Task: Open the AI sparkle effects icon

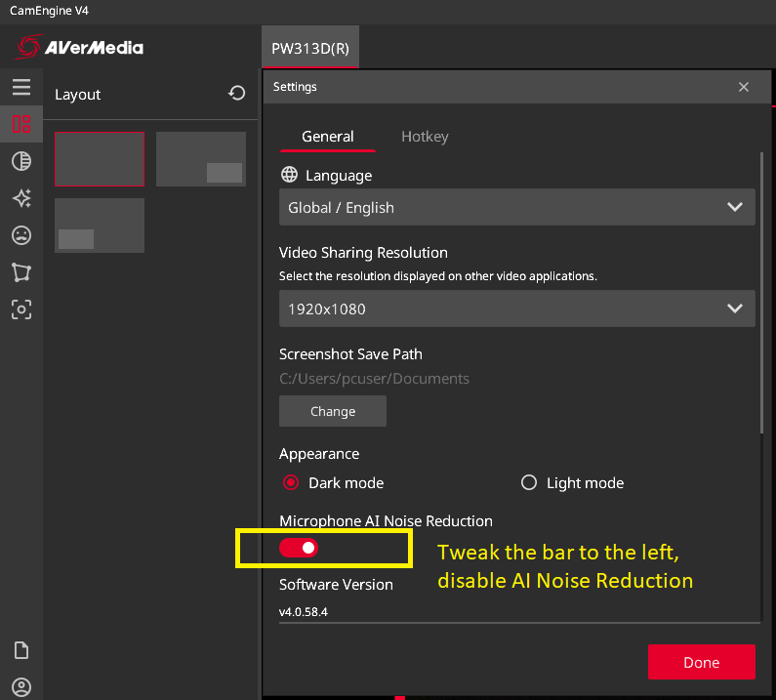Action: (x=21, y=198)
